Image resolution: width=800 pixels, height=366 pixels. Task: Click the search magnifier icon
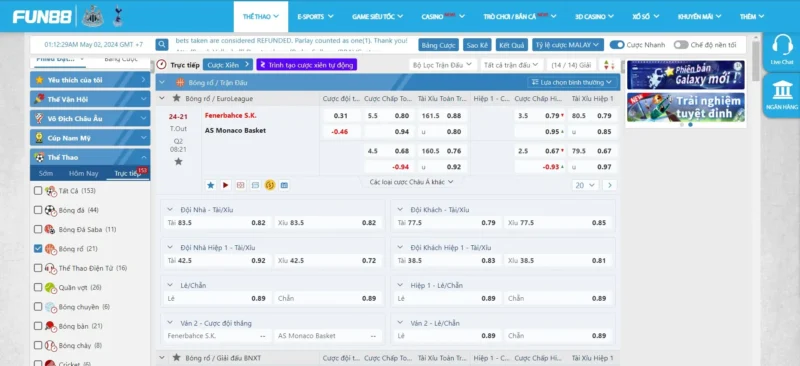coord(162,45)
